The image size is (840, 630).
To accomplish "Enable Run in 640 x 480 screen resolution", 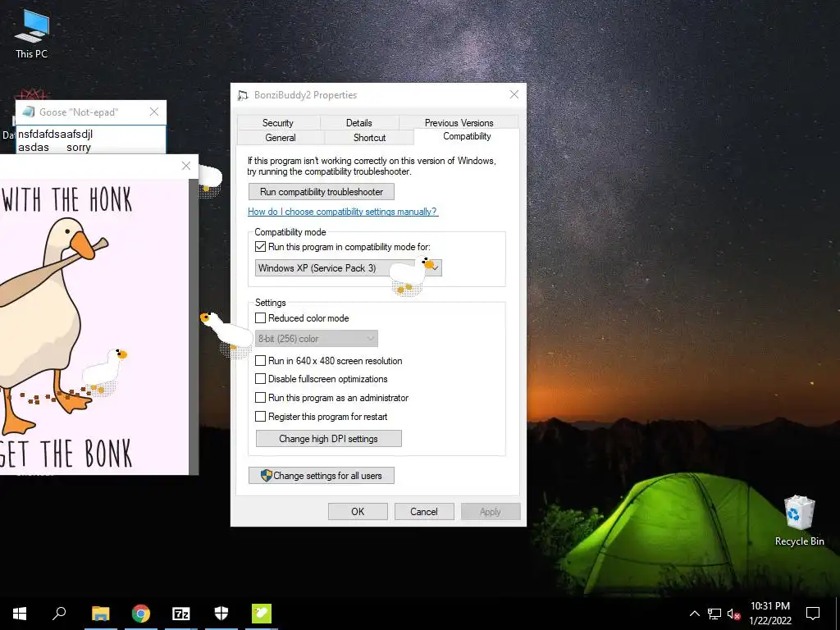I will pyautogui.click(x=260, y=361).
